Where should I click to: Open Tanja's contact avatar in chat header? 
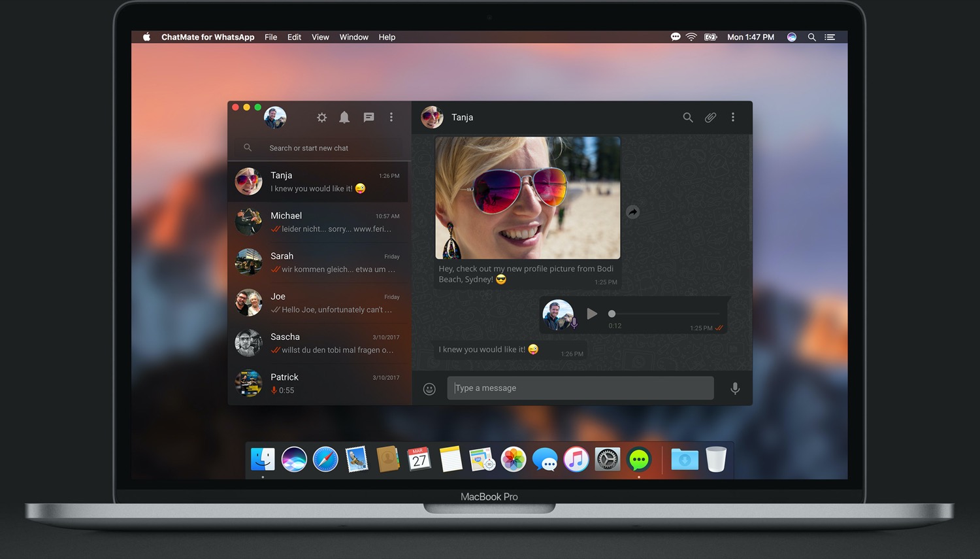pyautogui.click(x=432, y=118)
